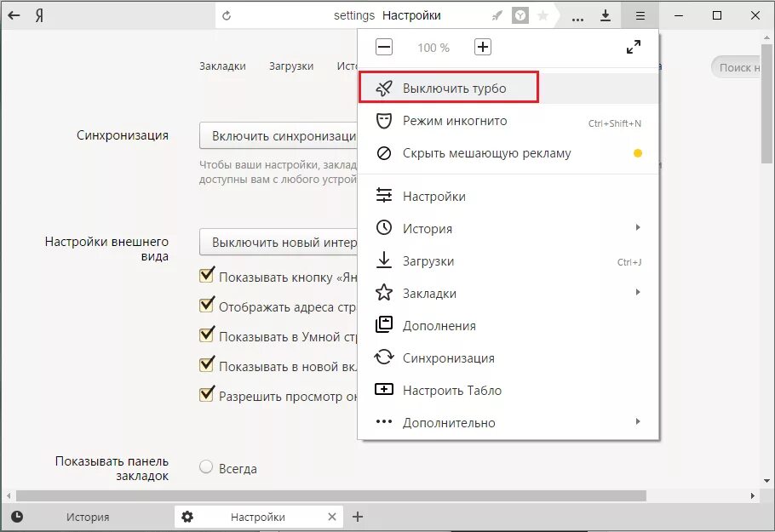Choose 'Скрыть мешающую рекламу' menu item
This screenshot has height=532, width=775.
(508, 153)
